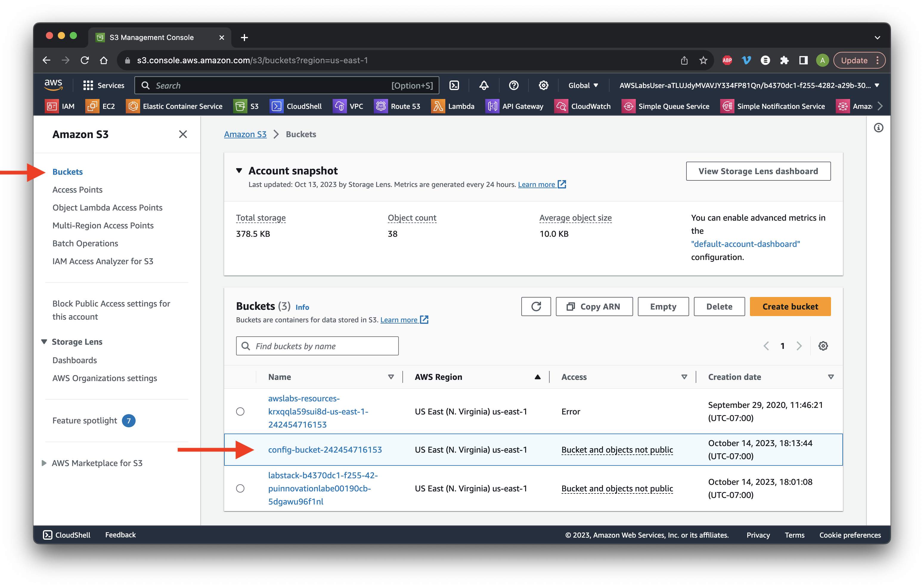Open the default-account-dashboard link
This screenshot has height=588, width=924.
click(x=745, y=244)
